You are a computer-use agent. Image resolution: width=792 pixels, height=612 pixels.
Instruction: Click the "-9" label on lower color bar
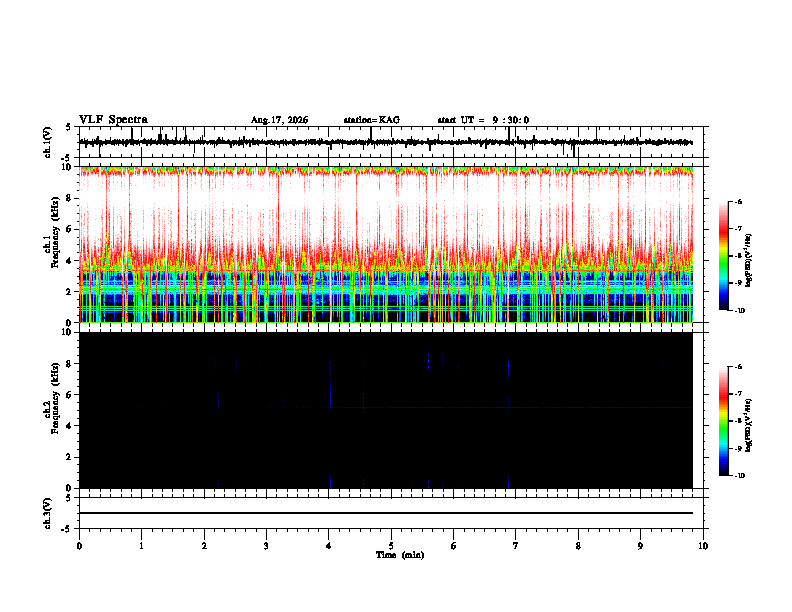(x=737, y=448)
